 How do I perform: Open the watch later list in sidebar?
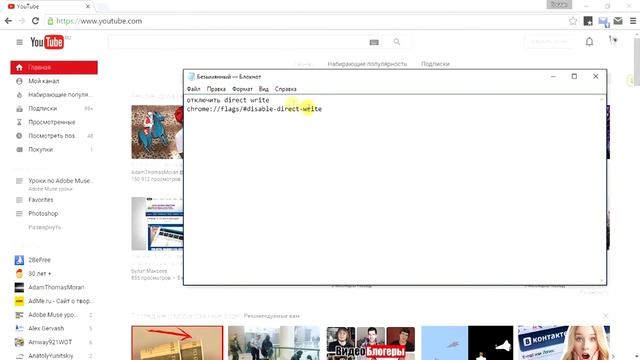pos(54,136)
